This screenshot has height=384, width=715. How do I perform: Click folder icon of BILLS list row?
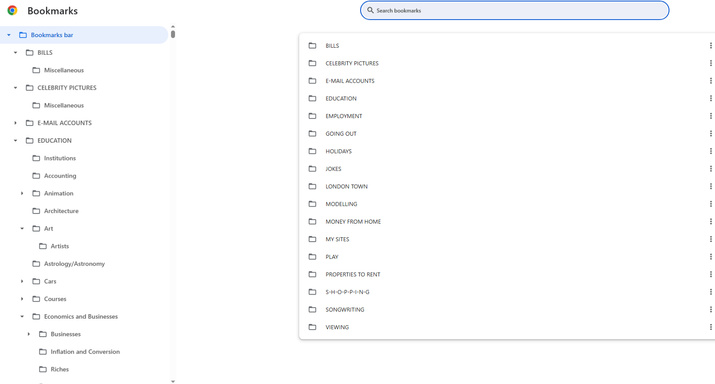point(312,46)
